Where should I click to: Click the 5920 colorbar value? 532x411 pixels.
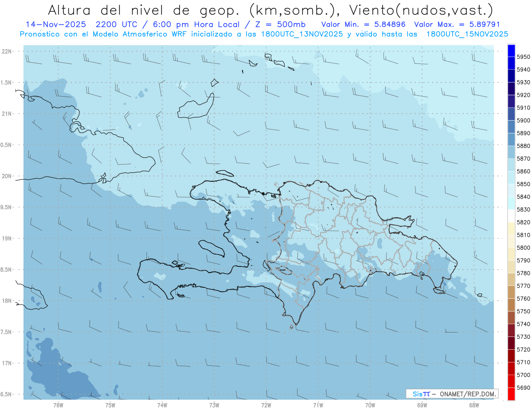pyautogui.click(x=523, y=95)
